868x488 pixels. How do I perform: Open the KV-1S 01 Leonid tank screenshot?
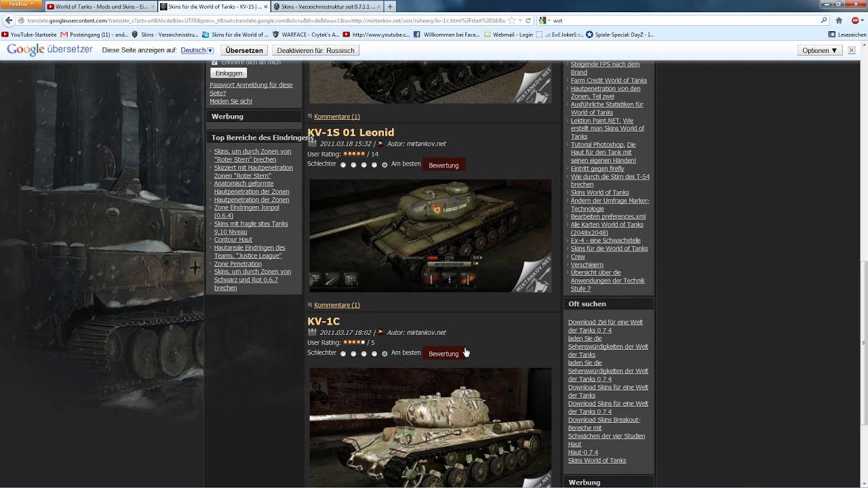coord(430,236)
